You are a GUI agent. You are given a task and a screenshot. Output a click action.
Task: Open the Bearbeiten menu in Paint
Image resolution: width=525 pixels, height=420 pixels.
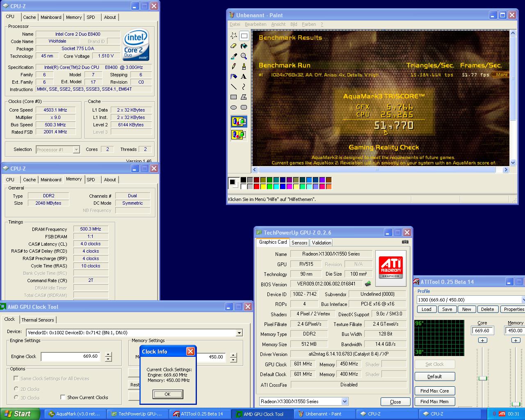coord(256,24)
